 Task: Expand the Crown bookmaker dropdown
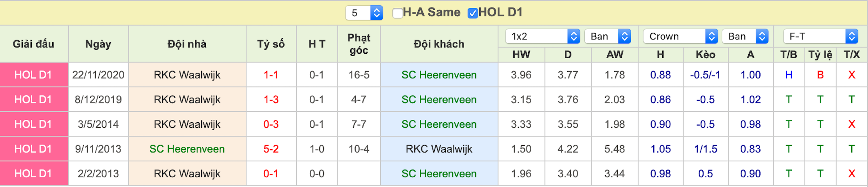(x=680, y=36)
